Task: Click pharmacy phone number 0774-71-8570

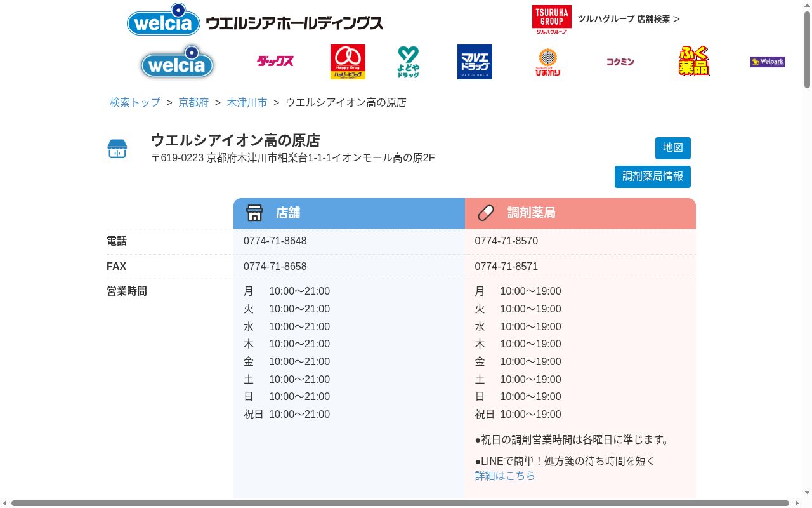Action: (x=506, y=241)
